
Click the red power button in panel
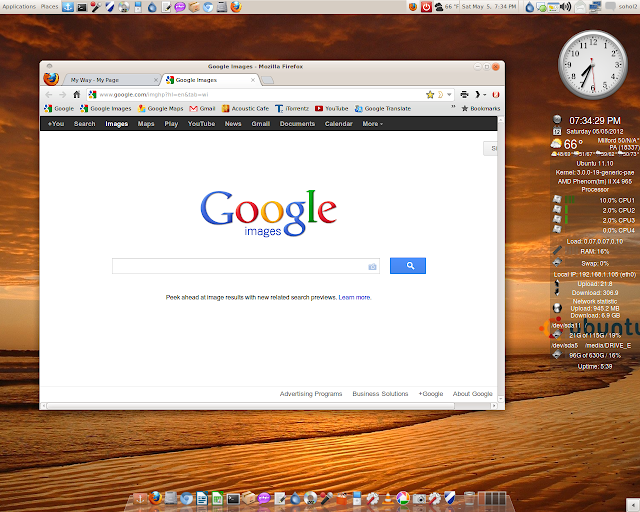point(426,7)
